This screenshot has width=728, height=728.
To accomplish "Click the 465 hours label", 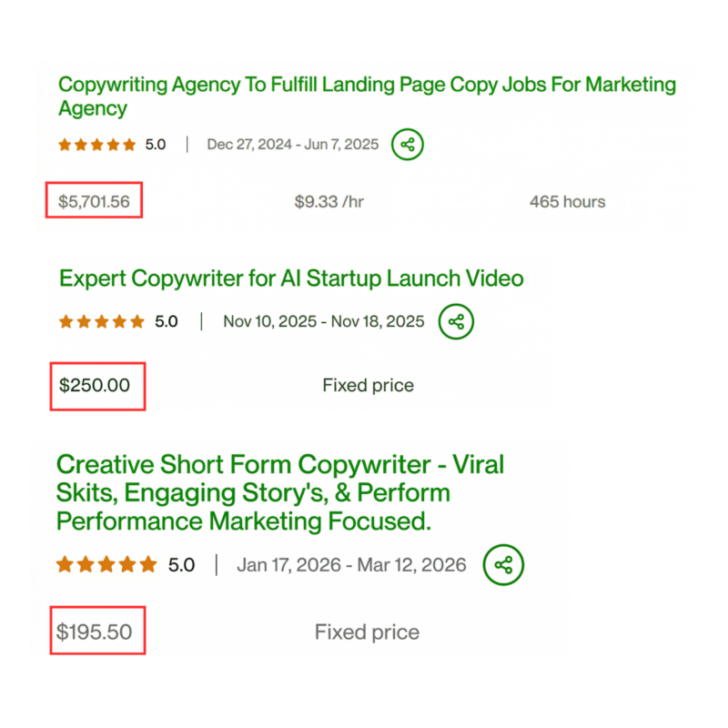I will tap(567, 202).
